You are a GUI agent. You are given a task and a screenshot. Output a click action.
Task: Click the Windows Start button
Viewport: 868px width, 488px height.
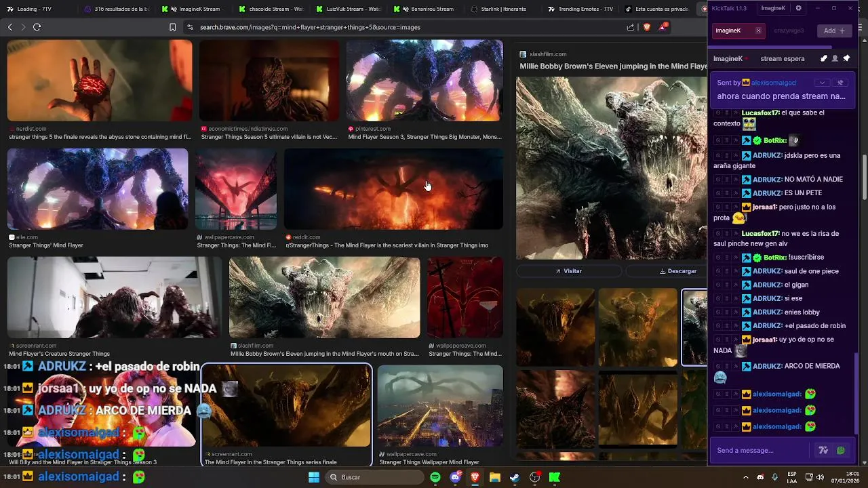click(314, 477)
